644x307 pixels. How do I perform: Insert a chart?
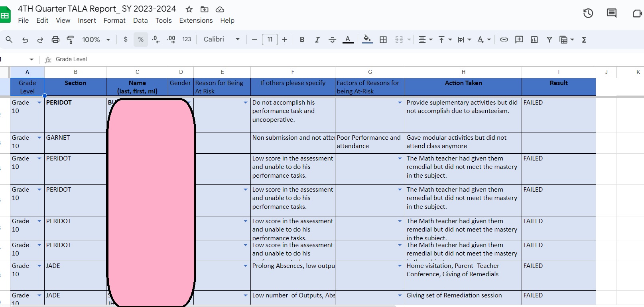pos(534,40)
